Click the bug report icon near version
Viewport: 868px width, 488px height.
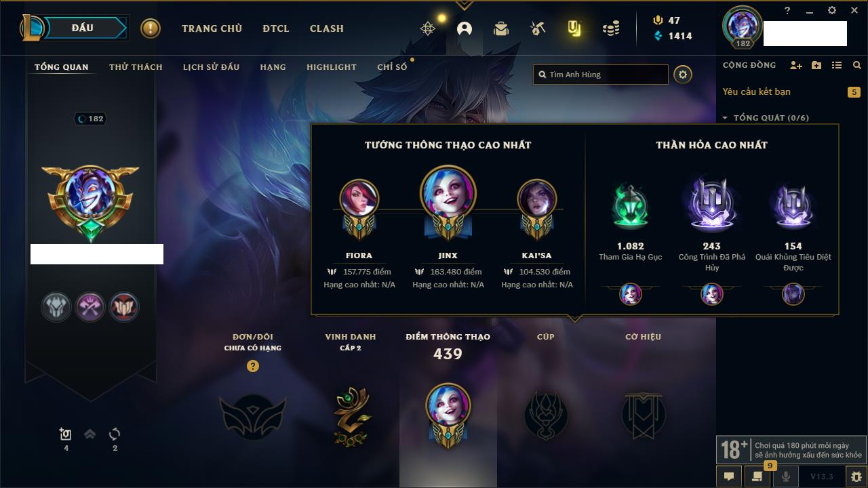pos(856,476)
